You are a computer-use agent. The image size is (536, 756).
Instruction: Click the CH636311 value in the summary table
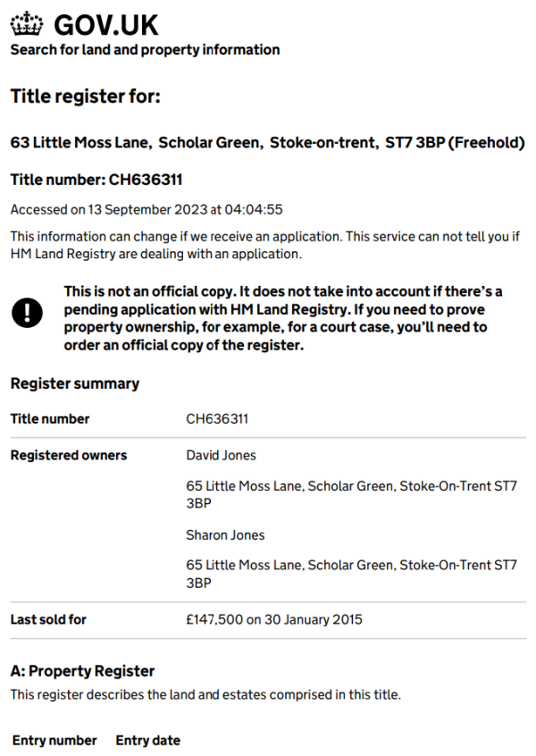click(217, 418)
